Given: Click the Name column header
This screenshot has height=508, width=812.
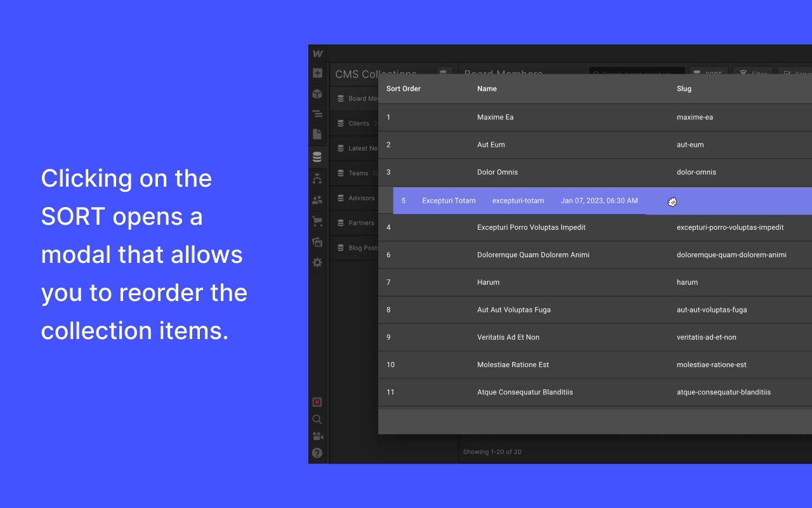Looking at the screenshot, I should click(487, 89).
